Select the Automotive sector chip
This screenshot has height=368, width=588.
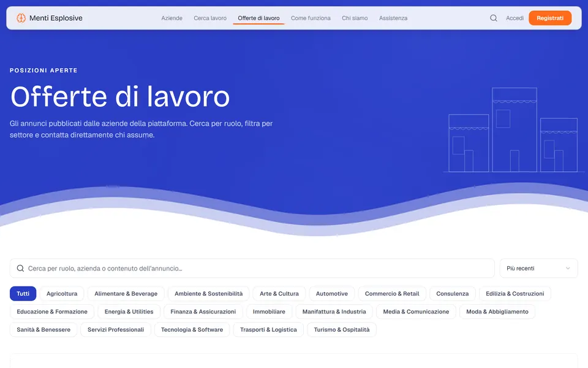click(332, 294)
